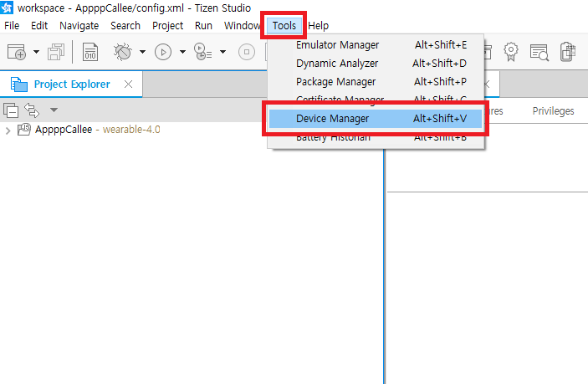The image size is (588, 384).
Task: Open the Run menu
Action: coord(203,25)
